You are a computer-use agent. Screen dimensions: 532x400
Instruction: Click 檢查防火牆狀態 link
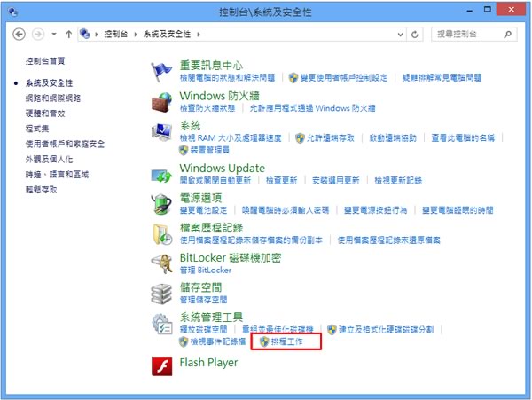(207, 108)
